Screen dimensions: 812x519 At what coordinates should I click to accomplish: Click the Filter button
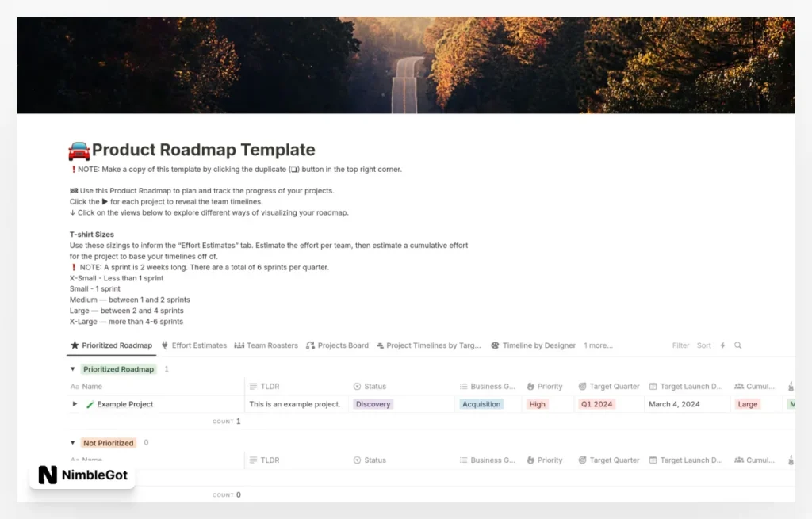[x=680, y=345]
